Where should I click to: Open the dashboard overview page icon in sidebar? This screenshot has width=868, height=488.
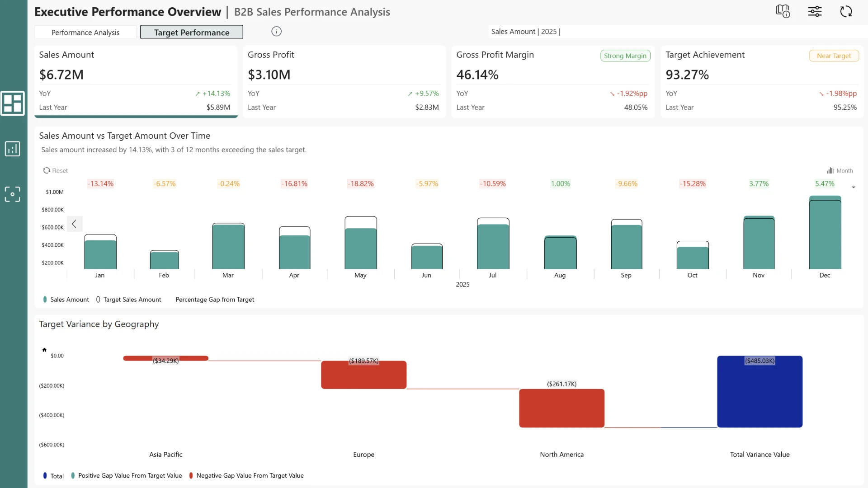pos(13,103)
